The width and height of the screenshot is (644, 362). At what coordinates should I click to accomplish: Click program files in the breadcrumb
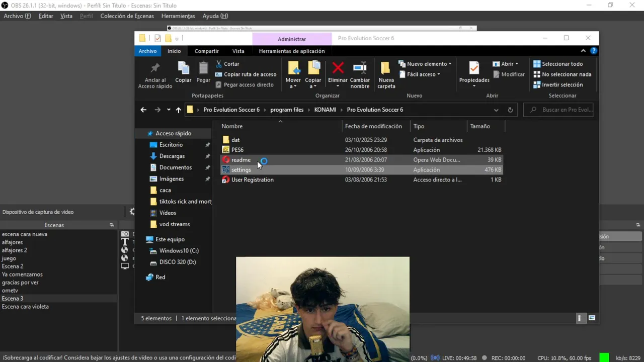coord(287,110)
